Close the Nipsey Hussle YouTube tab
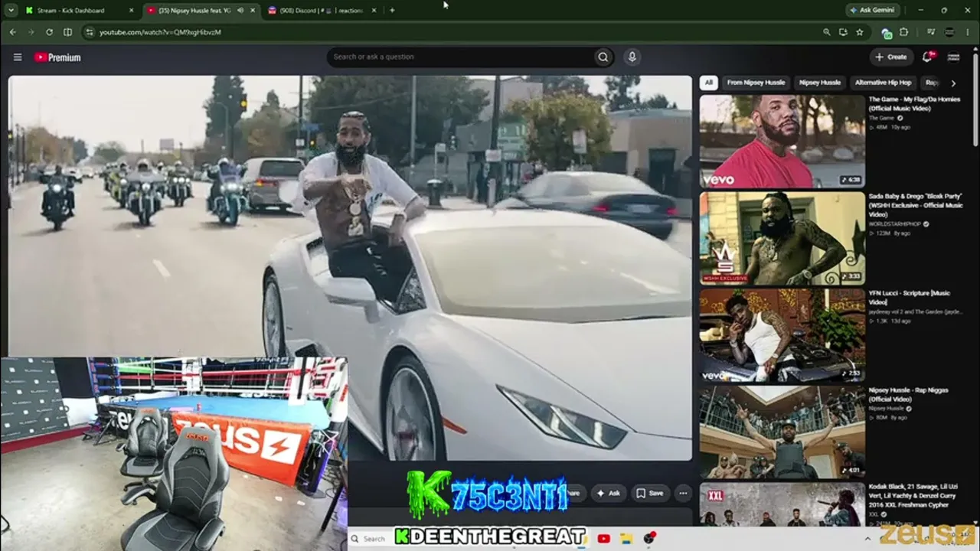The height and width of the screenshot is (551, 980). (253, 11)
